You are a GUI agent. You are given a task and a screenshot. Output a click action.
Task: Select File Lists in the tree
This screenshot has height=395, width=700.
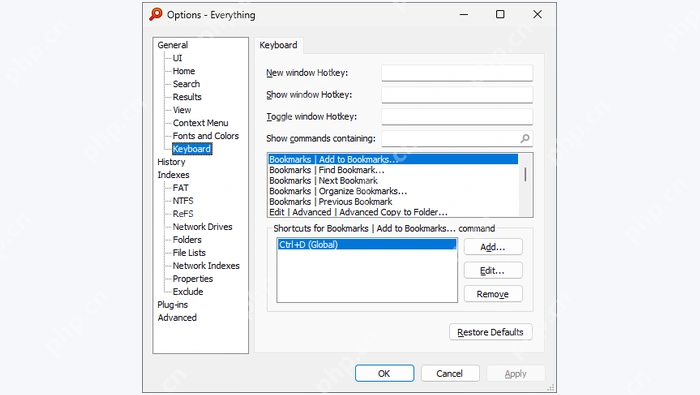[189, 252]
